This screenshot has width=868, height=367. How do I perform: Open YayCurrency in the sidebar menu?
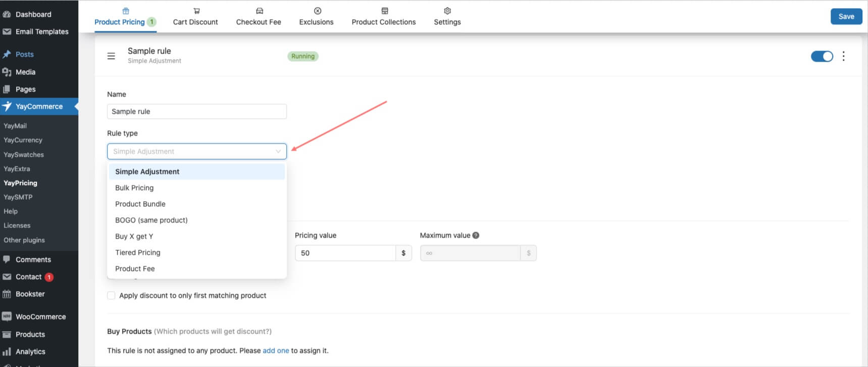coord(23,140)
